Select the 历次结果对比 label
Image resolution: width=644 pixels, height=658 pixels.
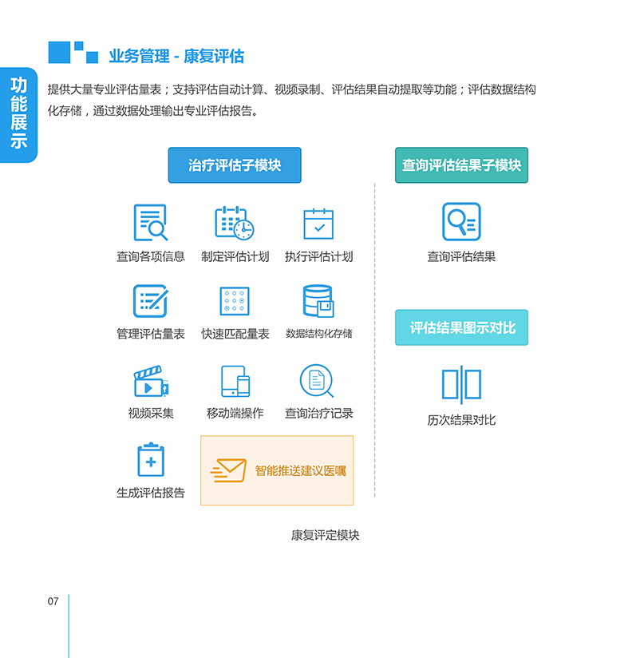coord(461,420)
